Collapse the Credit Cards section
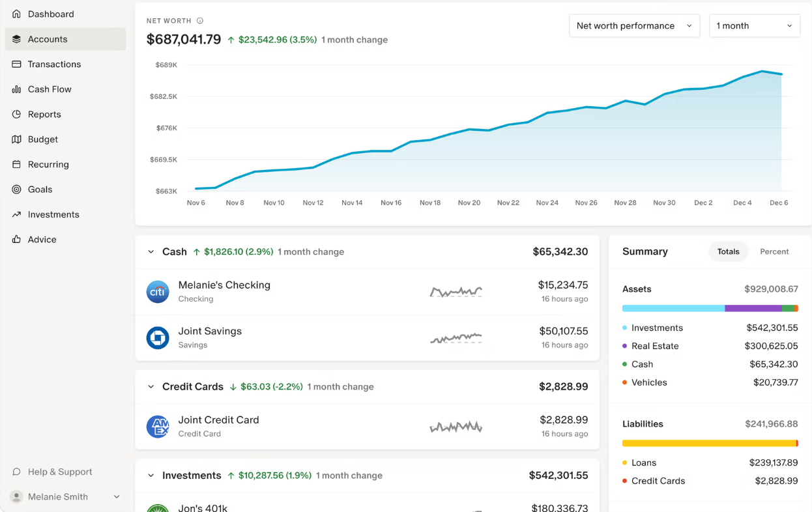Viewport: 812px width, 512px height. [x=151, y=387]
